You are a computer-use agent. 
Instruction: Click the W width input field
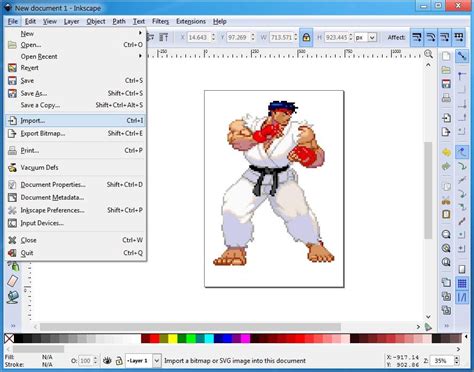coord(281,37)
